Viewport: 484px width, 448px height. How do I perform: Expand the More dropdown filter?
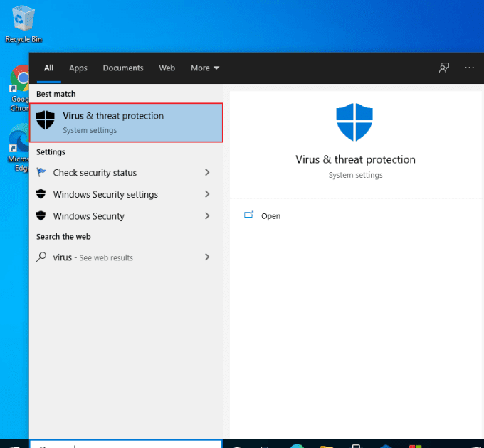tap(205, 68)
